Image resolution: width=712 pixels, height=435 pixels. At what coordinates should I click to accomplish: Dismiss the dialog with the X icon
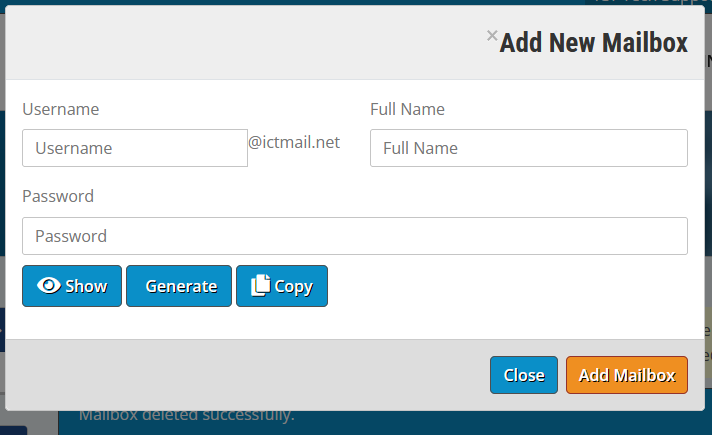pos(492,35)
